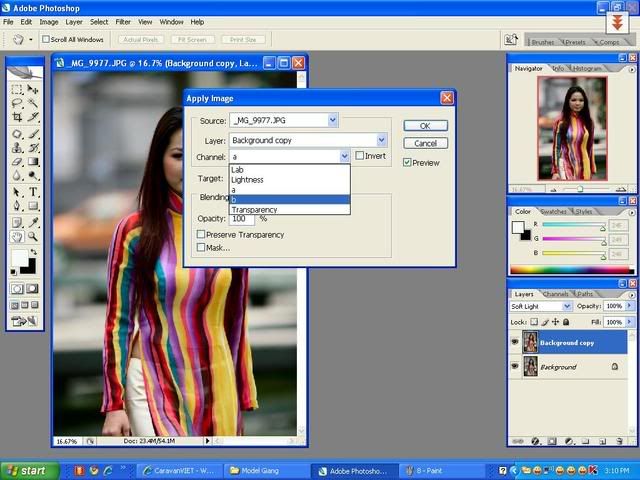Select the Lasso tool
The width and height of the screenshot is (640, 480).
pyautogui.click(x=17, y=103)
